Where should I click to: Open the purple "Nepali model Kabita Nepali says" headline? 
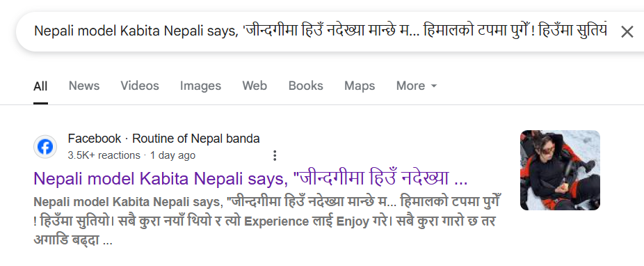[x=250, y=178]
